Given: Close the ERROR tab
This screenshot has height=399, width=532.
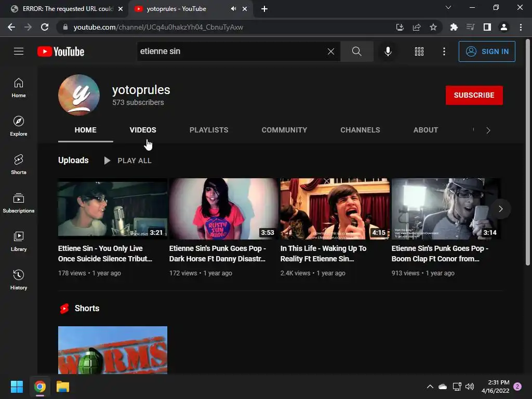Looking at the screenshot, I should coord(121,9).
